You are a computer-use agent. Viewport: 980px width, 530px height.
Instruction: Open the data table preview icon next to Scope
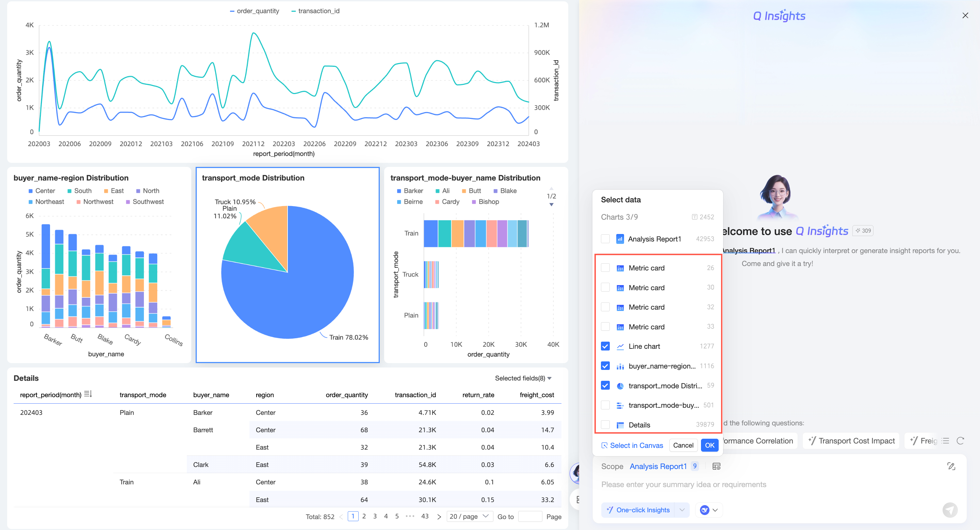click(716, 466)
